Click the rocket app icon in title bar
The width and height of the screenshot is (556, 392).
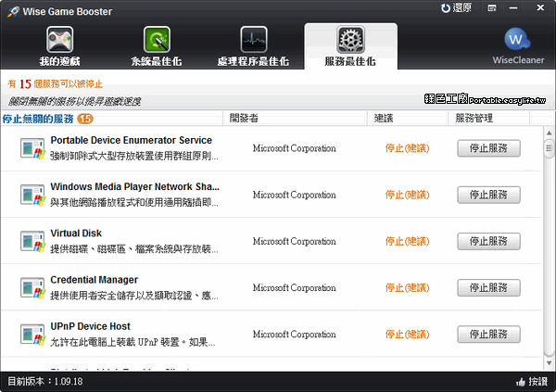click(x=13, y=11)
